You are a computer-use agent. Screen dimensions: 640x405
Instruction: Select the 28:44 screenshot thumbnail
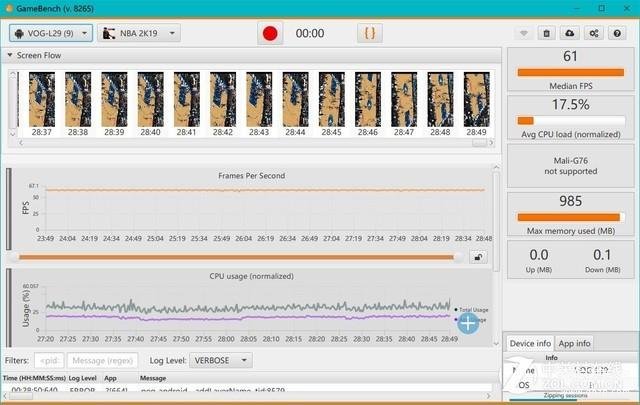click(x=295, y=104)
